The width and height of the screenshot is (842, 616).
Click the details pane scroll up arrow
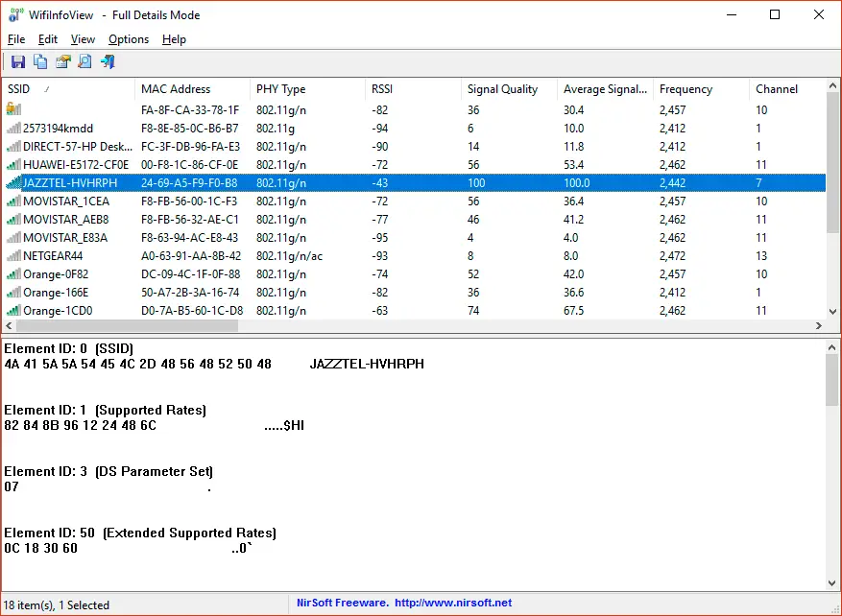click(x=832, y=347)
